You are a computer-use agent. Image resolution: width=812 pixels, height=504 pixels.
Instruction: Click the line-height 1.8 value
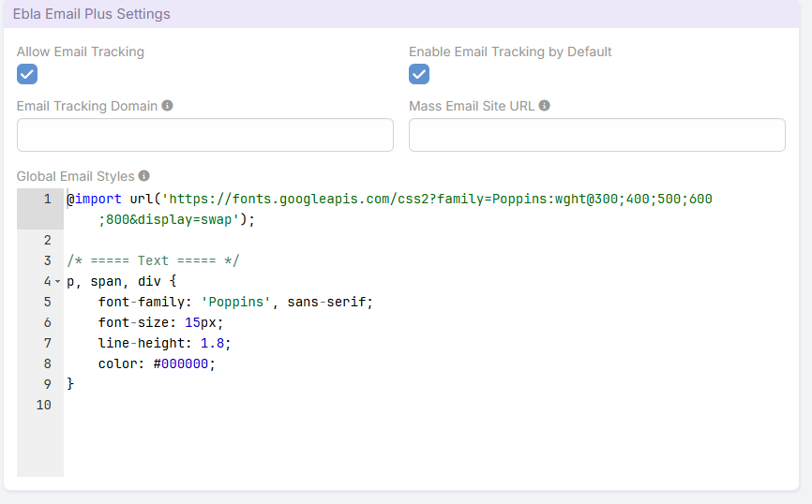(x=212, y=343)
